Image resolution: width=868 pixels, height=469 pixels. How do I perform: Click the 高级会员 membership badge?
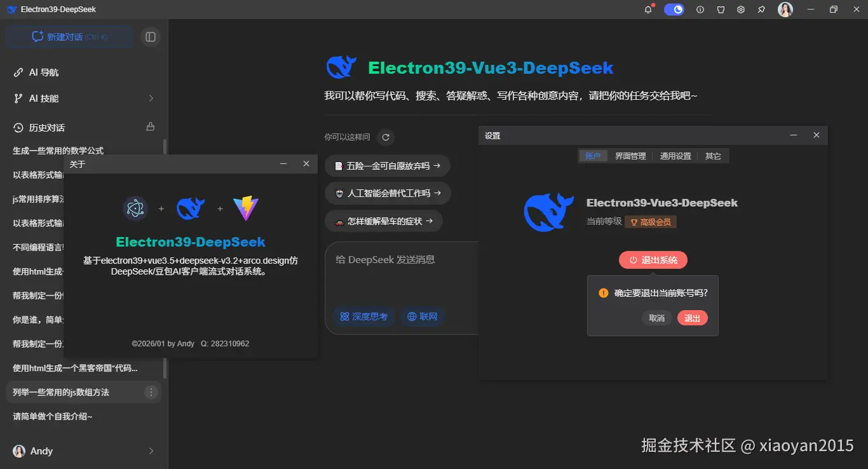coord(651,222)
